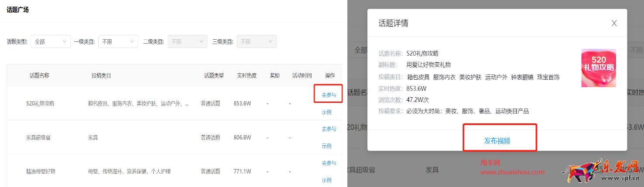This screenshot has height=187, width=644.
Task: Open 示例 for 家具超级省 topic
Action: pos(326,146)
